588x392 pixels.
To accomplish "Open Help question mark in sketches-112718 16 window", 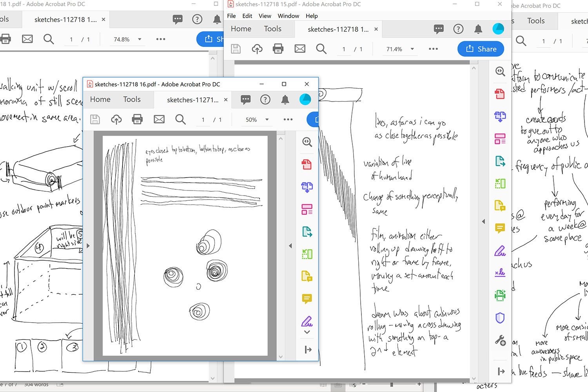I will click(x=265, y=100).
